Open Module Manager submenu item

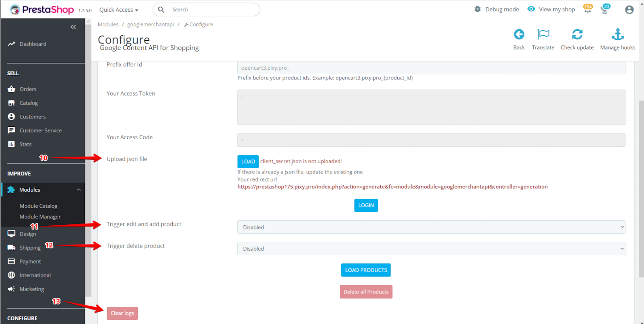[40, 217]
